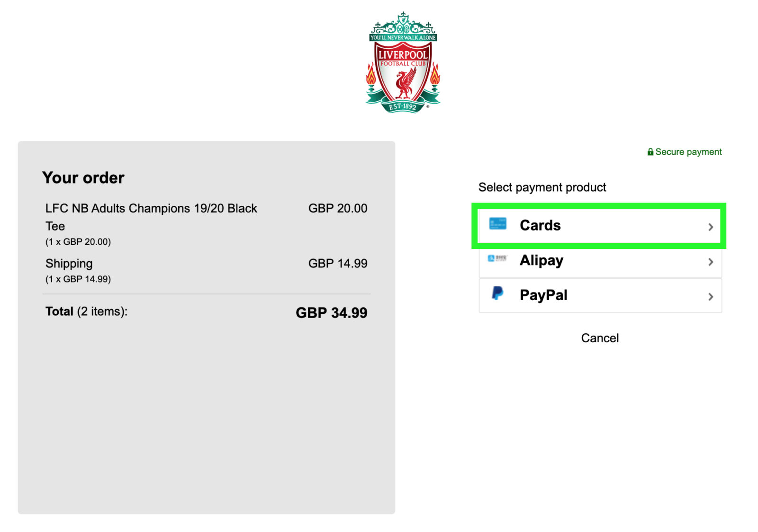
Task: Choose the Alipay payment label
Action: 541,260
